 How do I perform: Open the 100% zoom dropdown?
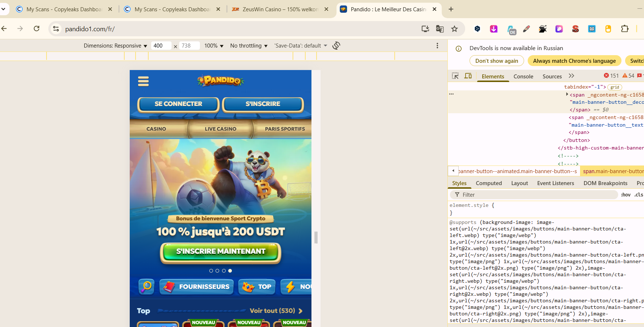[x=214, y=46]
